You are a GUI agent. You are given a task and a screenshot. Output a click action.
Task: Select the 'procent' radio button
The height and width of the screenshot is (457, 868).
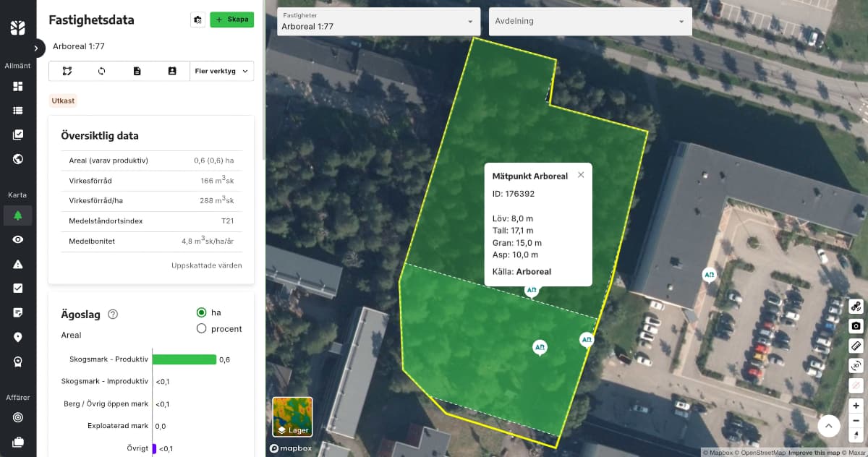click(x=202, y=329)
